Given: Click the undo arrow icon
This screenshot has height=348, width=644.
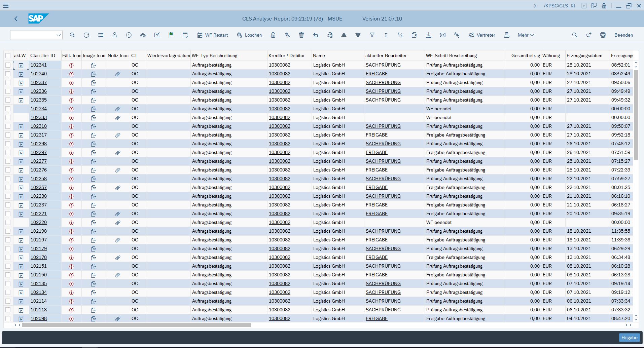Looking at the screenshot, I should (316, 35).
